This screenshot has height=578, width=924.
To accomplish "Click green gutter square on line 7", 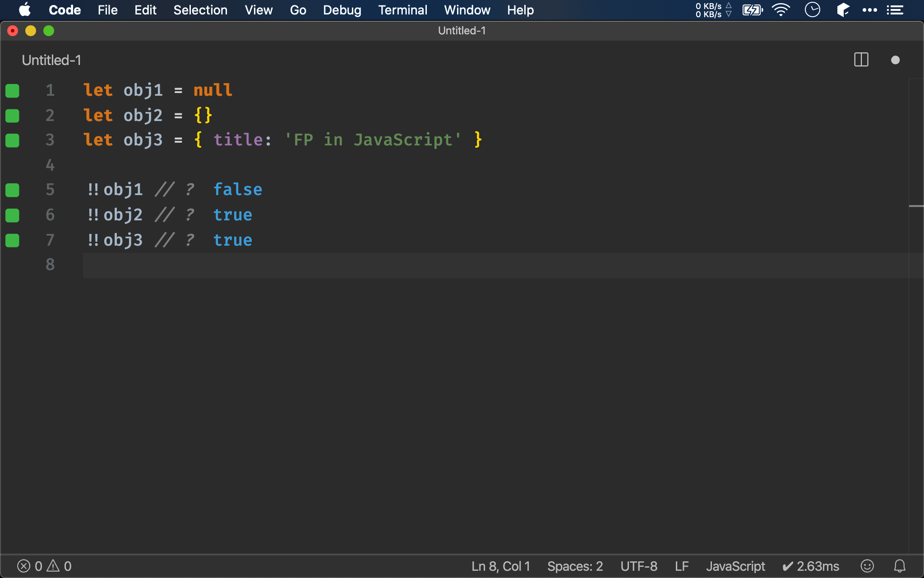I will pyautogui.click(x=13, y=240).
